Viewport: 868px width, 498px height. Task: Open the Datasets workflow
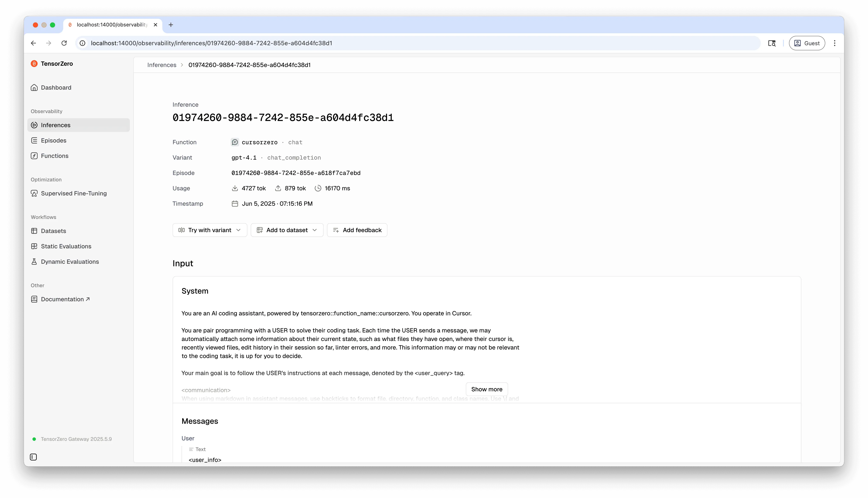(53, 231)
